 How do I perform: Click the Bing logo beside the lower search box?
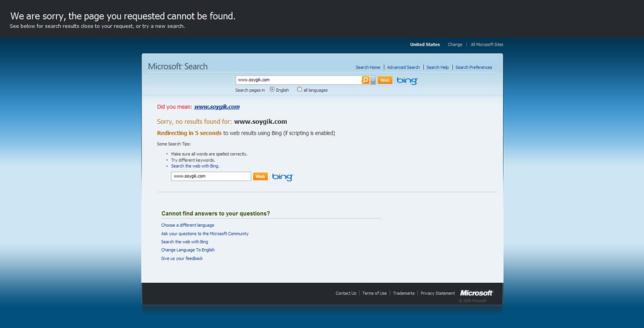click(x=282, y=177)
